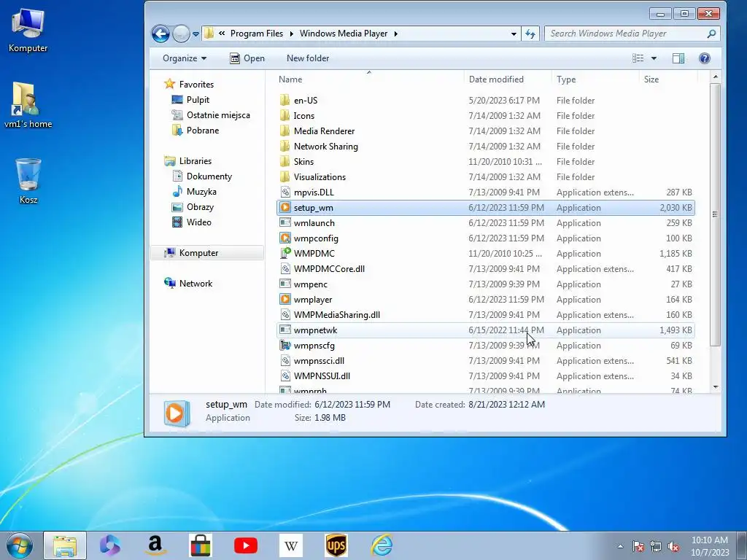Image resolution: width=747 pixels, height=560 pixels.
Task: Click the Refresh button beside address bar
Action: point(530,34)
